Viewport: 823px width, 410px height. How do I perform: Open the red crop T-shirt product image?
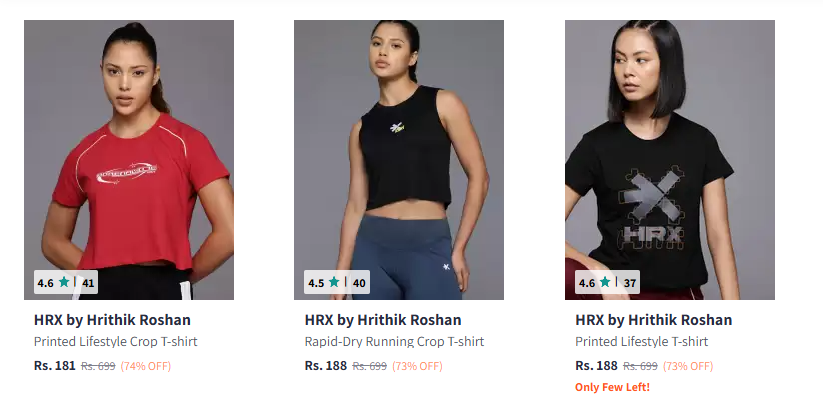point(129,160)
